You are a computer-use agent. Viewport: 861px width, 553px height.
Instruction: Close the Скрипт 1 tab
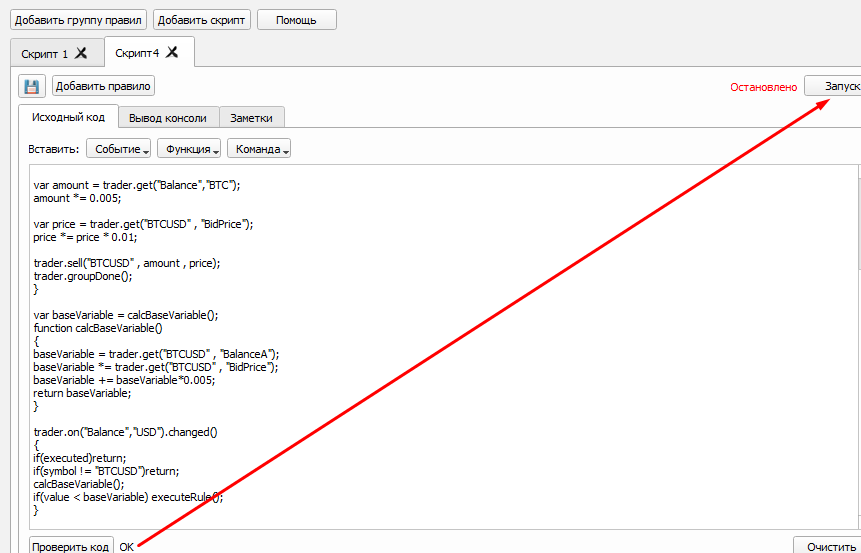pyautogui.click(x=81, y=54)
